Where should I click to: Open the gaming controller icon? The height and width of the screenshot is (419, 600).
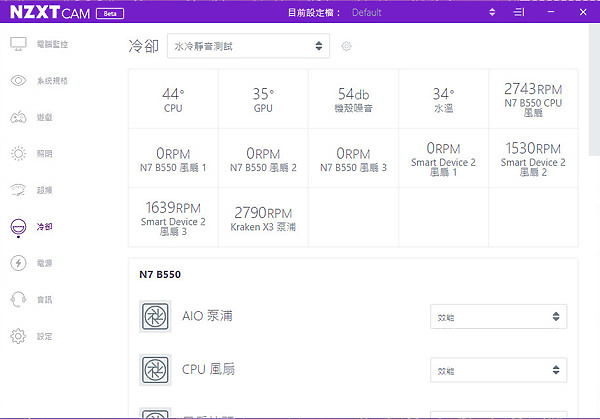[18, 117]
